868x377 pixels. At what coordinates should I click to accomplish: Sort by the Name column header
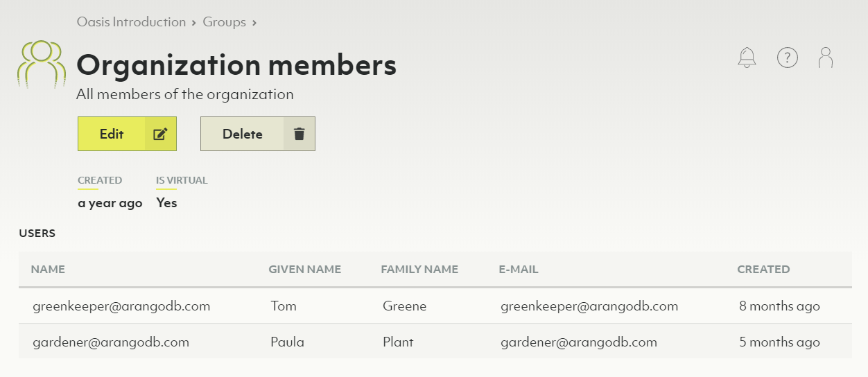(48, 270)
